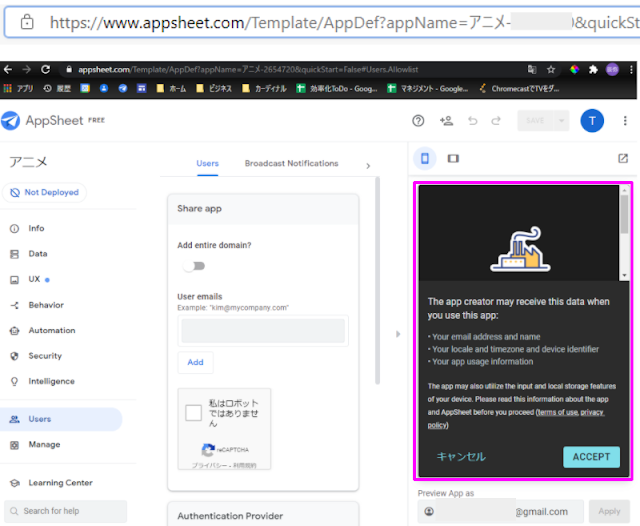
Task: Bookmark the page with the star icon
Action: pos(551,70)
